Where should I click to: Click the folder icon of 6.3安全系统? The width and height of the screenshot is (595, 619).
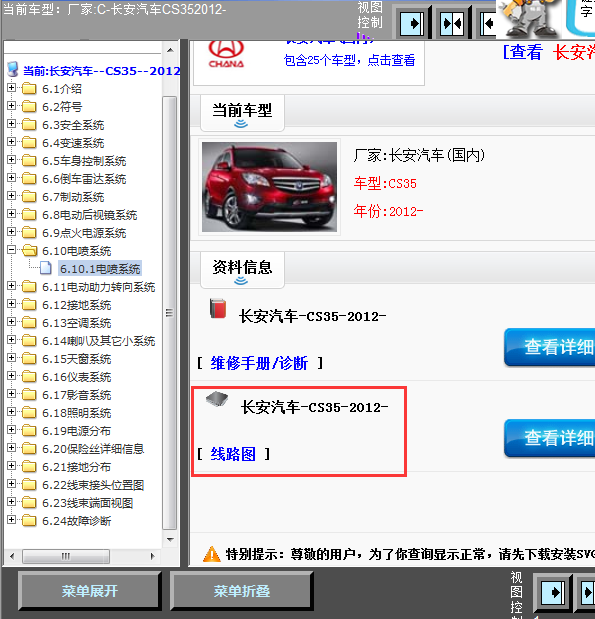click(x=29, y=125)
